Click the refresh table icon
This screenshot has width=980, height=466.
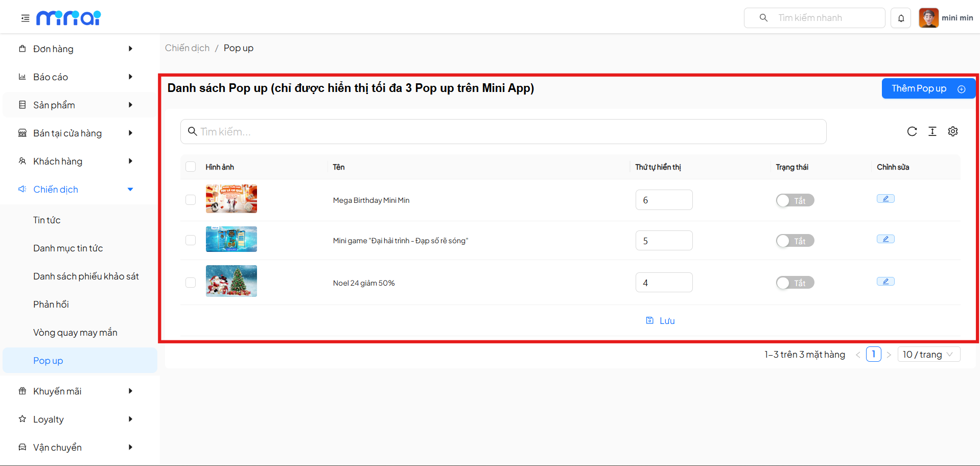click(912, 131)
